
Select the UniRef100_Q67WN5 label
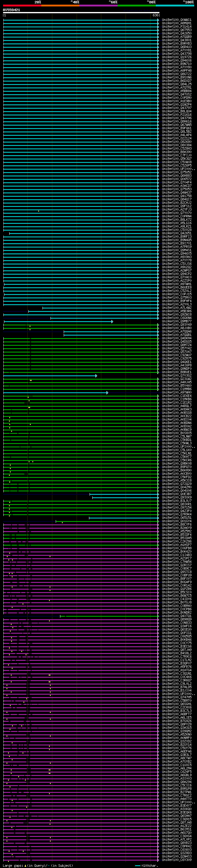(177, 125)
